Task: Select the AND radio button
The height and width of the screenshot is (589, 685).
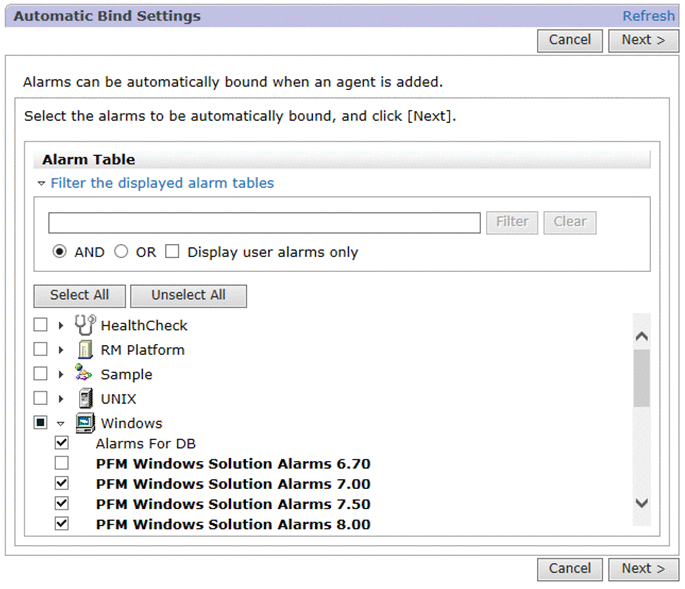Action: click(x=60, y=252)
